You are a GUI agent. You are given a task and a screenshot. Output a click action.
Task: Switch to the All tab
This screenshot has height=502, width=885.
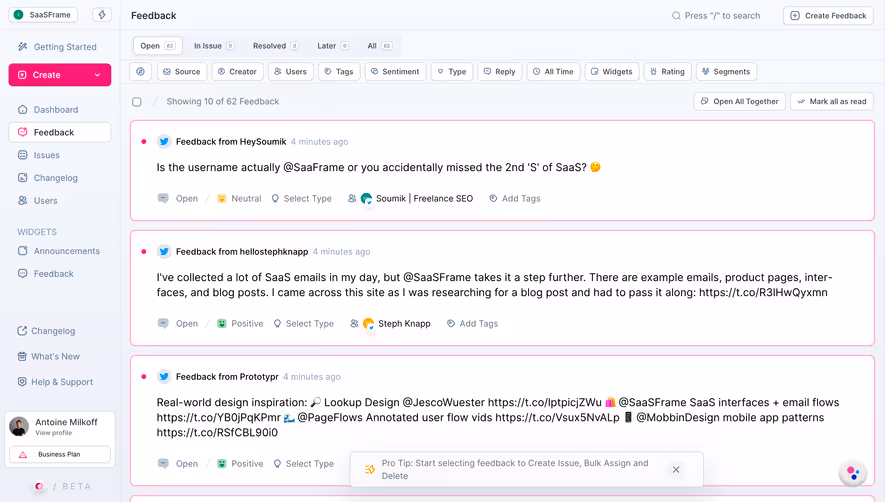(x=380, y=46)
